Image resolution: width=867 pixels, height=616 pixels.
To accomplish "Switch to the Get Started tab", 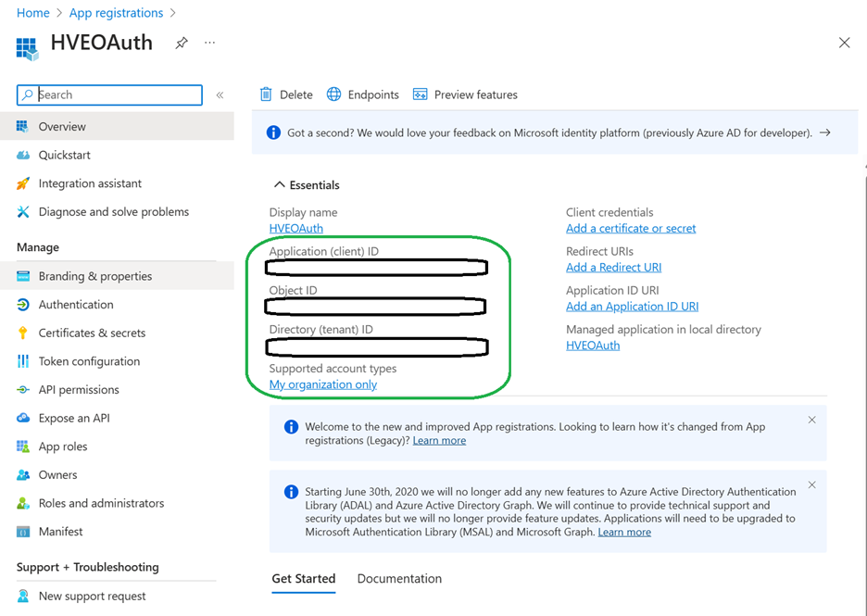I will coord(304,578).
